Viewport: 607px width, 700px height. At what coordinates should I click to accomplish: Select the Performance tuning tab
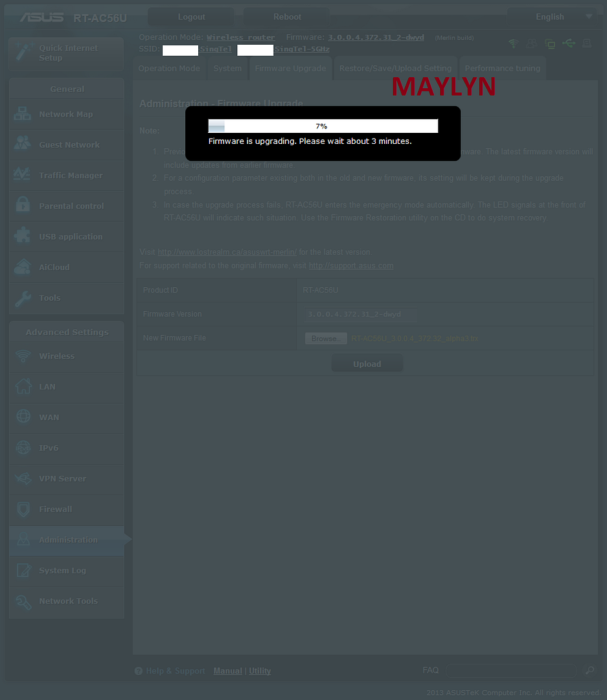pyautogui.click(x=502, y=69)
